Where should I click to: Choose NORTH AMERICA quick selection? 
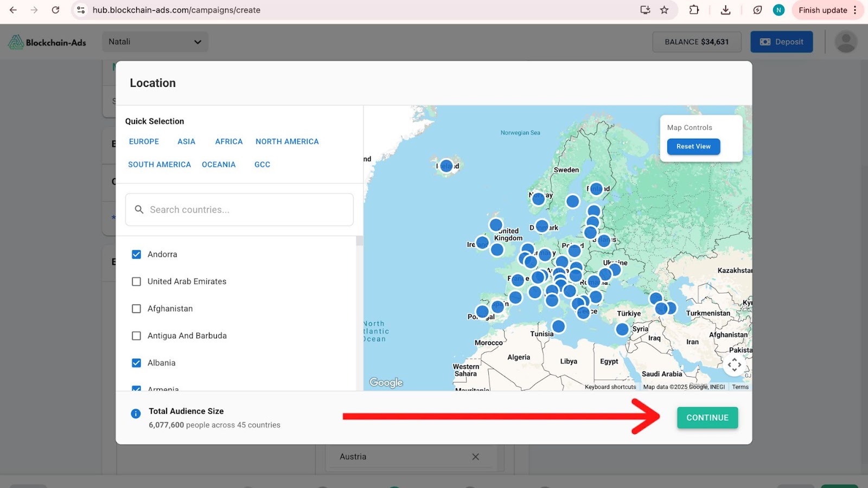287,142
